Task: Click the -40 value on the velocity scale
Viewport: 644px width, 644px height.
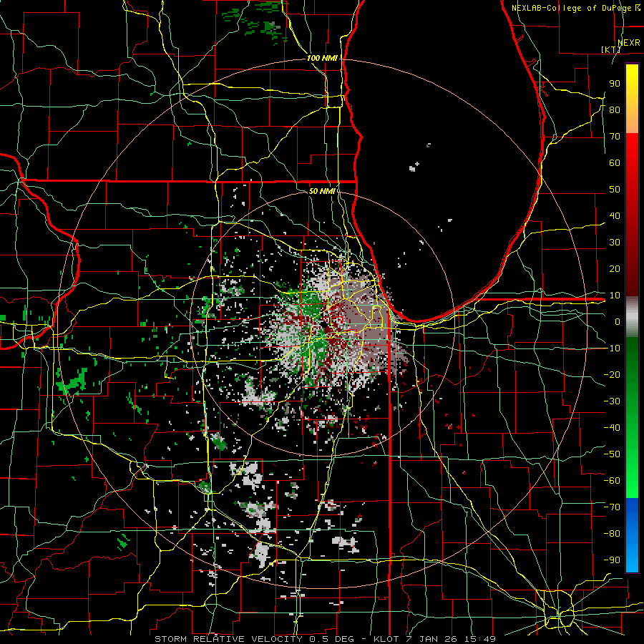Action: point(612,428)
